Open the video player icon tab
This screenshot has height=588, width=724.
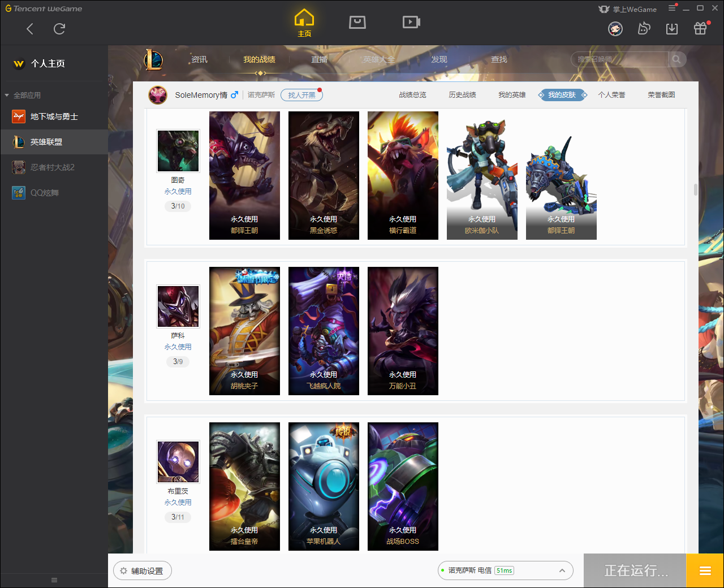411,22
